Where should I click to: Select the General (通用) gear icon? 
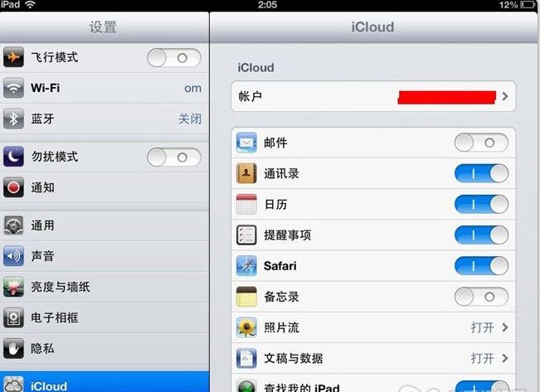(13, 225)
